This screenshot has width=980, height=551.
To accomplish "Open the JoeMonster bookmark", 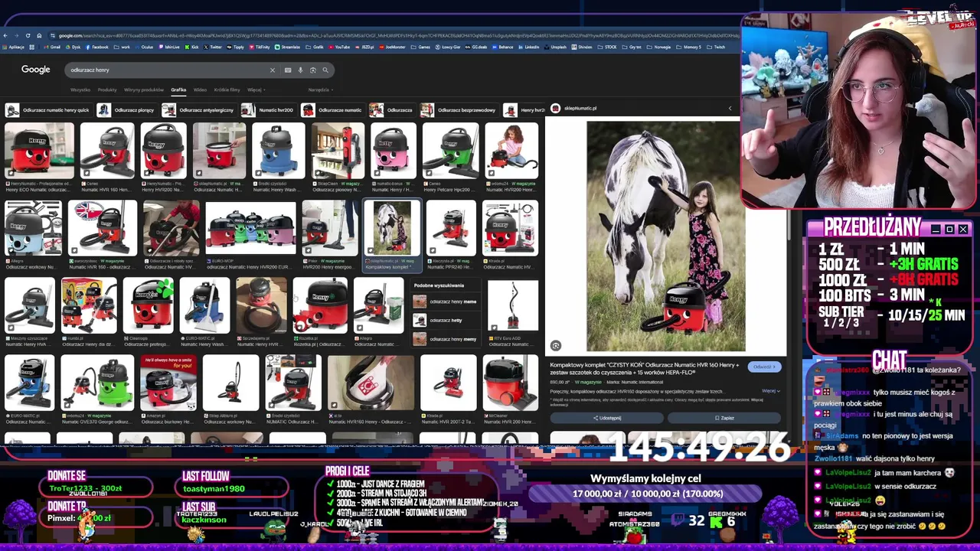I will pos(392,47).
